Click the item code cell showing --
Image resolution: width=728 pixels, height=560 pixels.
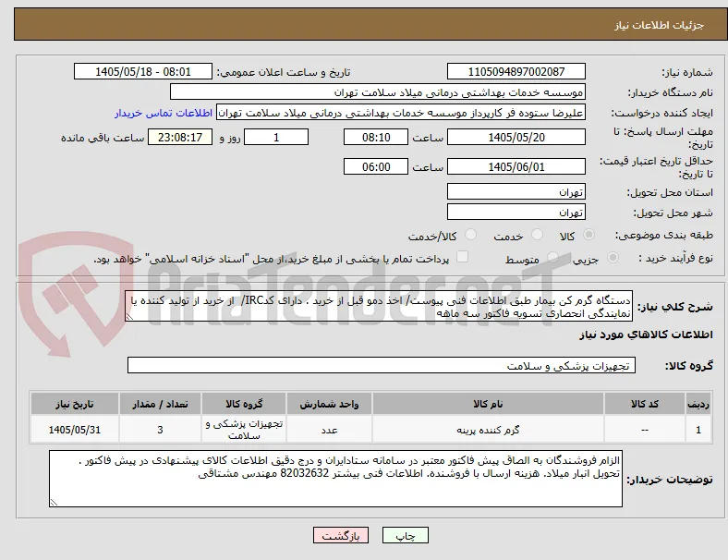645,430
